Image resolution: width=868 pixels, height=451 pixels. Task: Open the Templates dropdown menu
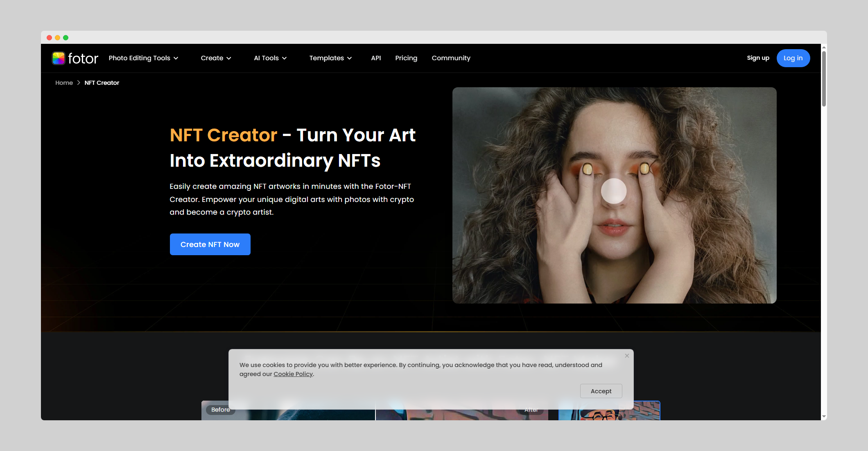coord(330,58)
